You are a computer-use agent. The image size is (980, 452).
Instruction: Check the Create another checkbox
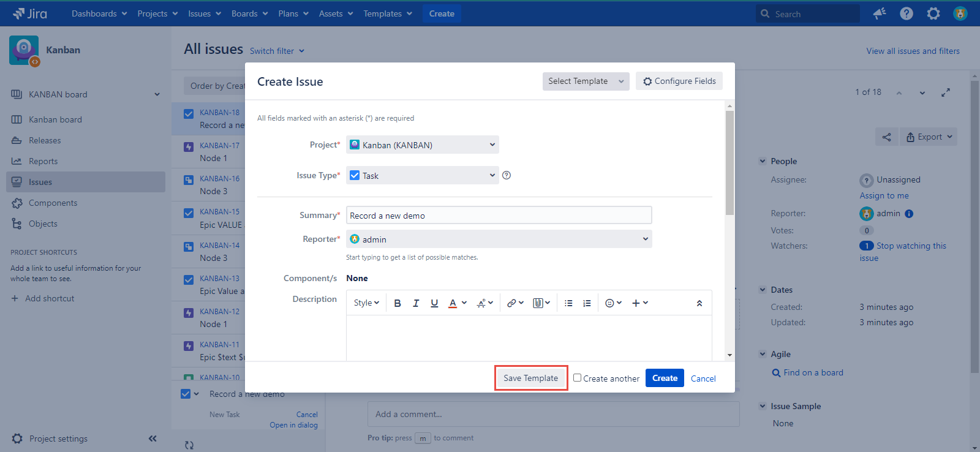click(x=577, y=378)
